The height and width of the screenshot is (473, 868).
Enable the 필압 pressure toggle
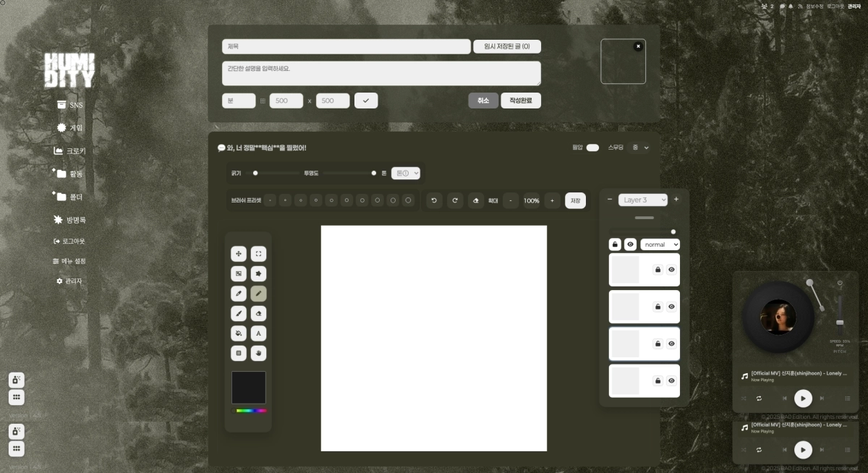[x=592, y=147]
